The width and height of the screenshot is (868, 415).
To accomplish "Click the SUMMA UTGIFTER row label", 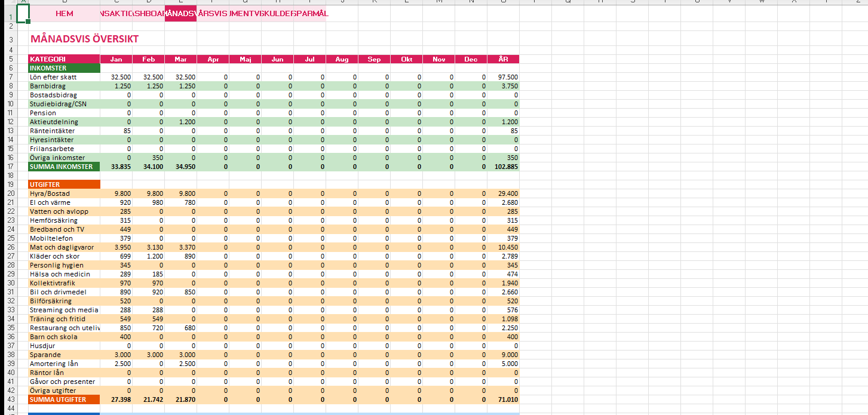I will tap(64, 399).
